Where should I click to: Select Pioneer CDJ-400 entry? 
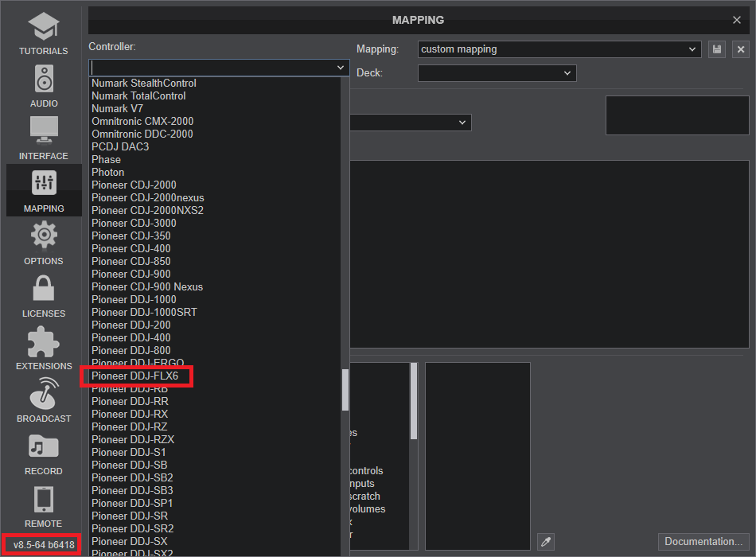131,249
